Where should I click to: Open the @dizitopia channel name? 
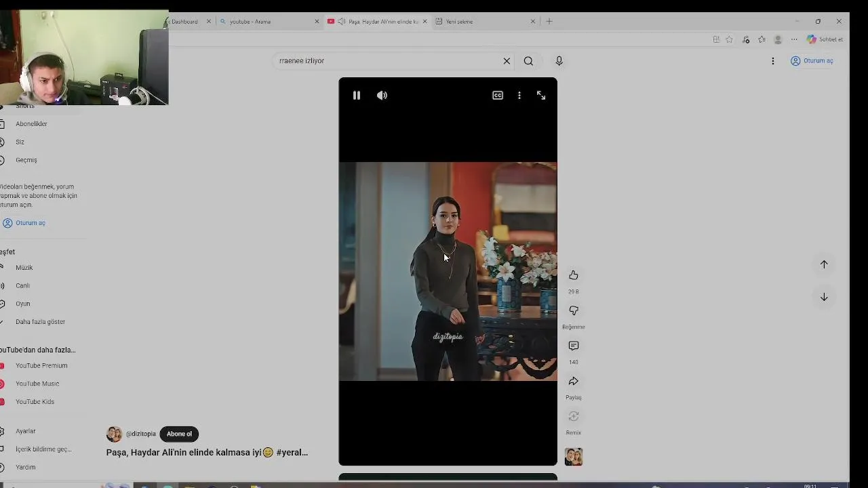(x=141, y=434)
